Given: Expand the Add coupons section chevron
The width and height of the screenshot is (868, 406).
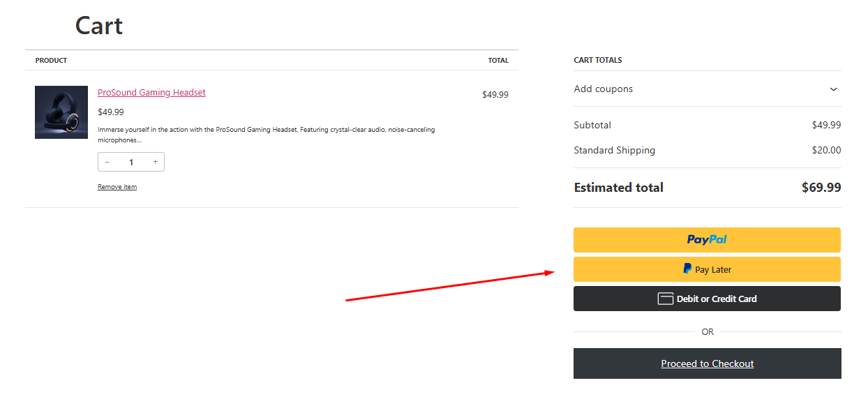Looking at the screenshot, I should [833, 89].
